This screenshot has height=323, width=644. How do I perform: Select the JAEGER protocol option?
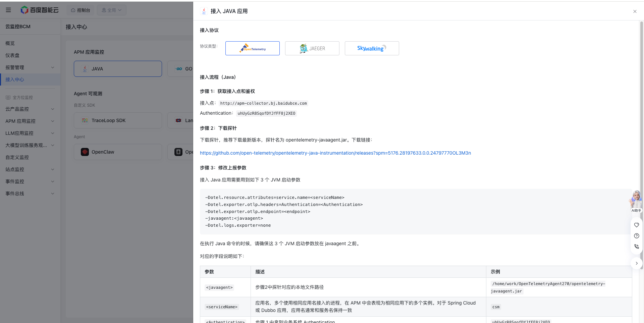tap(312, 48)
